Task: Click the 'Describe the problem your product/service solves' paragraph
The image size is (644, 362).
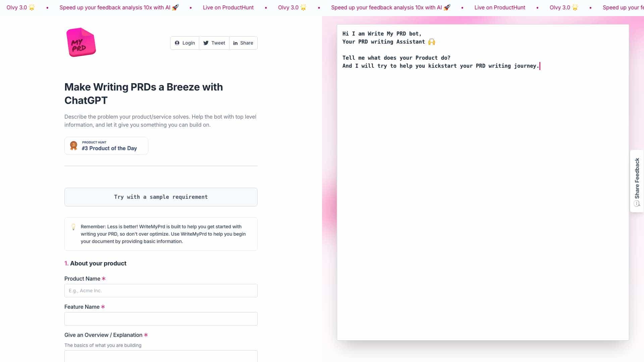Action: (160, 121)
